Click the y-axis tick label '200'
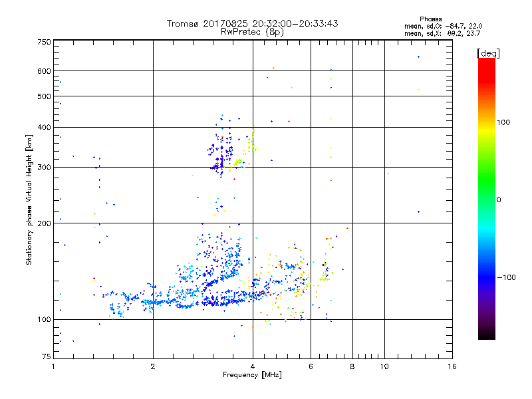532x399 pixels. coord(44,223)
